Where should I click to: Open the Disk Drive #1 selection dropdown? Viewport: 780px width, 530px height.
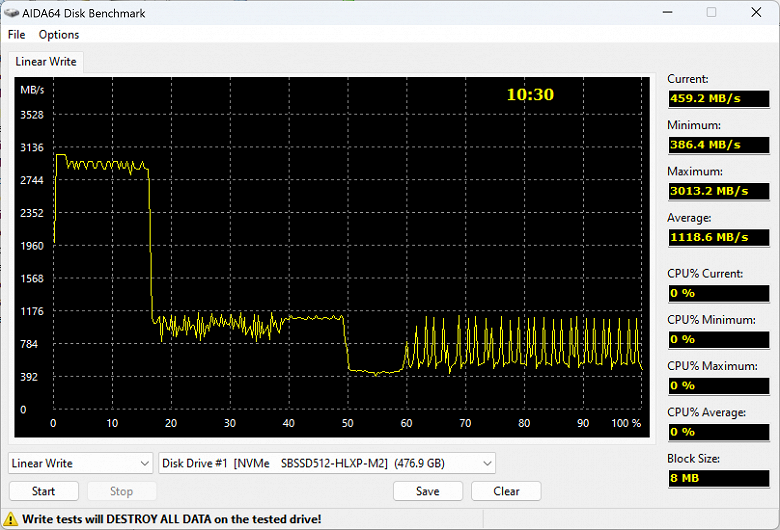click(x=326, y=463)
